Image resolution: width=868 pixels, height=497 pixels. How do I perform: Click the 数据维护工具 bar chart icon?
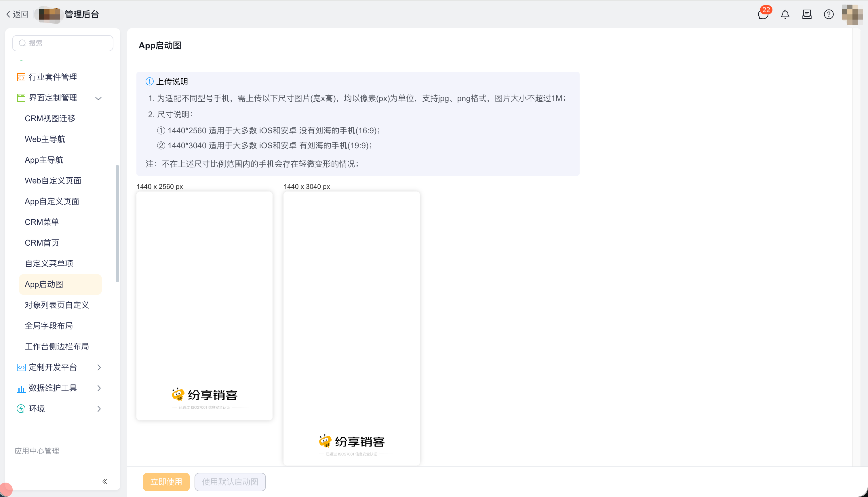21,388
